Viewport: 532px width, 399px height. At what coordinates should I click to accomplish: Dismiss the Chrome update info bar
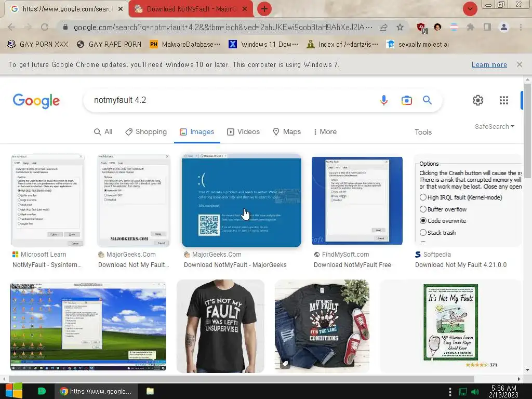[519, 64]
